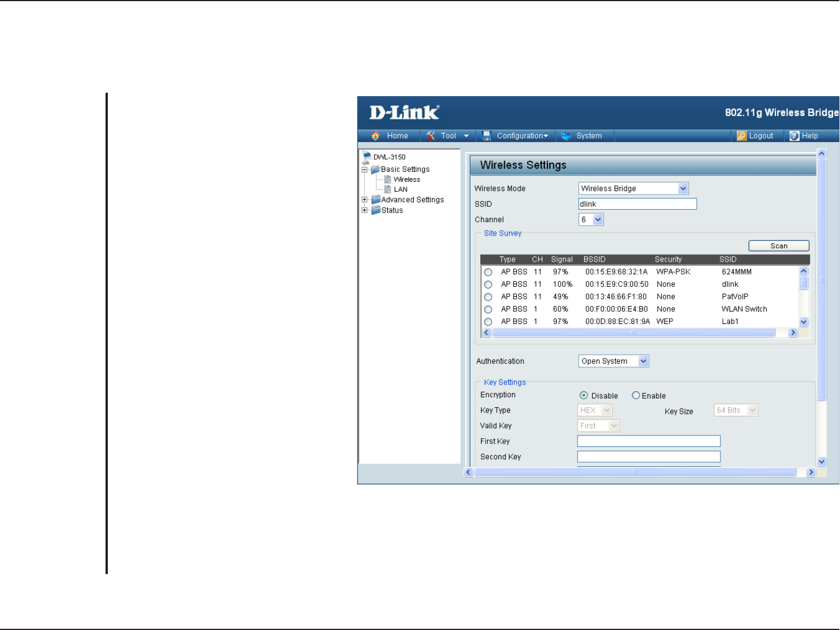Click site survey horizontal scroll right arrow

coord(792,333)
